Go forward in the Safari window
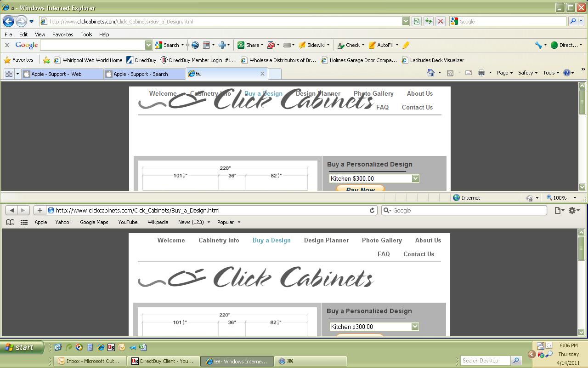This screenshot has width=588, height=368. point(23,210)
